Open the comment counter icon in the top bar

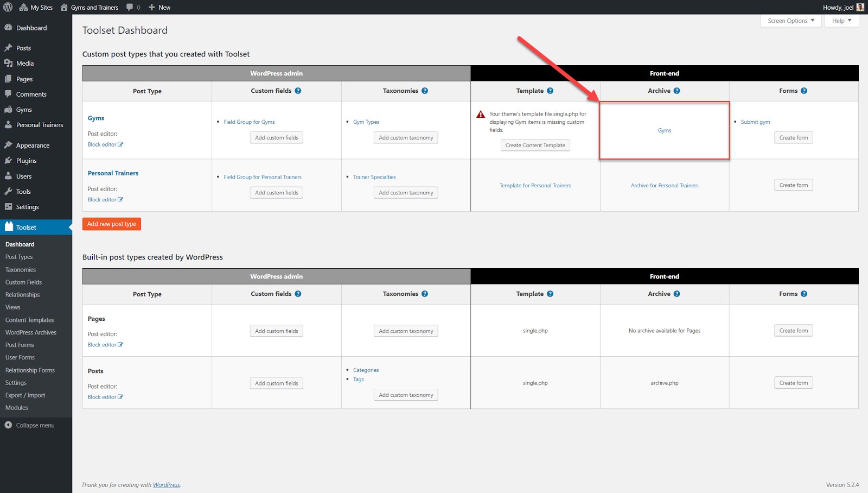pyautogui.click(x=130, y=7)
